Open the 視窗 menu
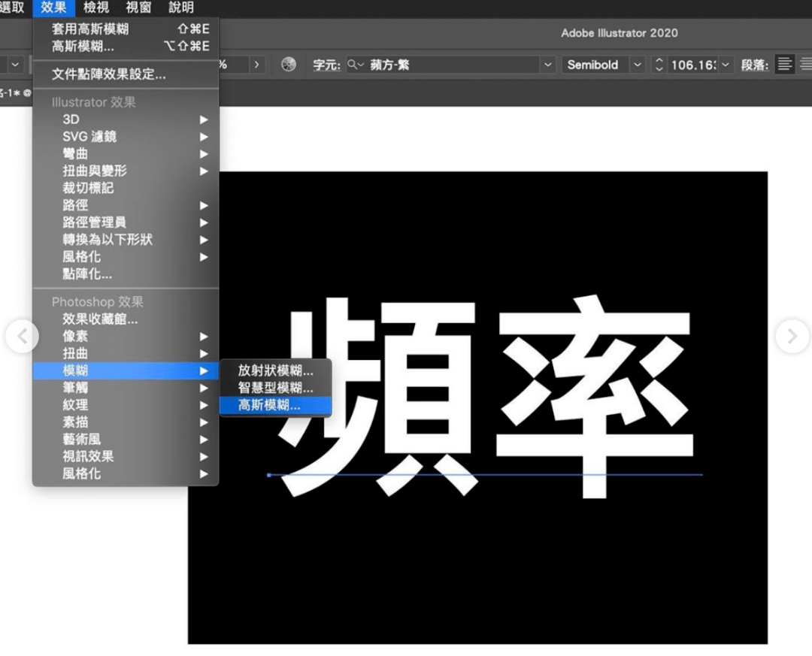 (x=138, y=8)
